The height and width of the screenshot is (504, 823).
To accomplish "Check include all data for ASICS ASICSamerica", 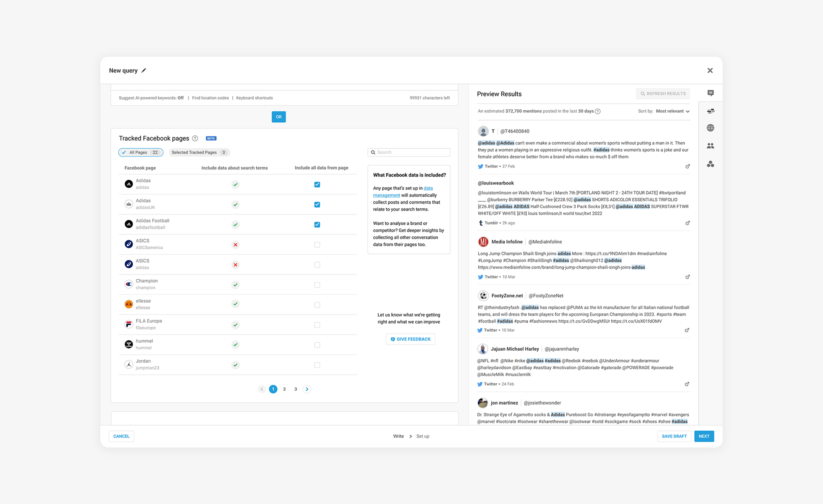I will pos(317,245).
